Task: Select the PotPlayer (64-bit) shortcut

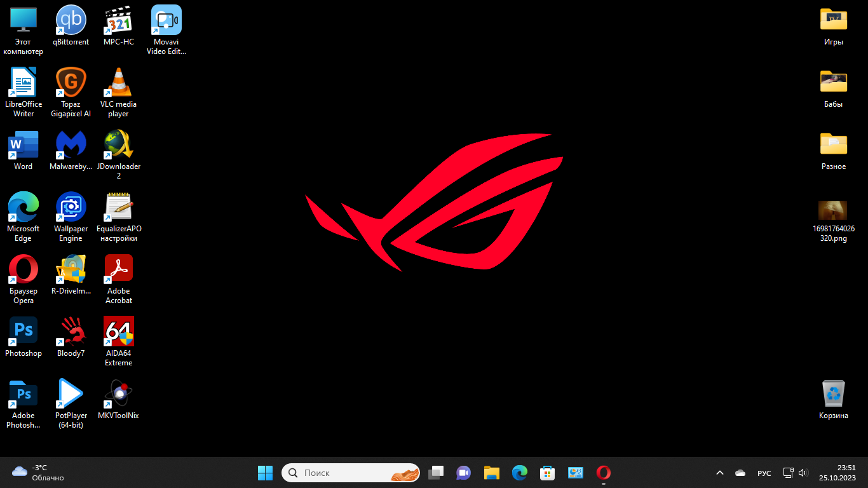Action: tap(71, 404)
